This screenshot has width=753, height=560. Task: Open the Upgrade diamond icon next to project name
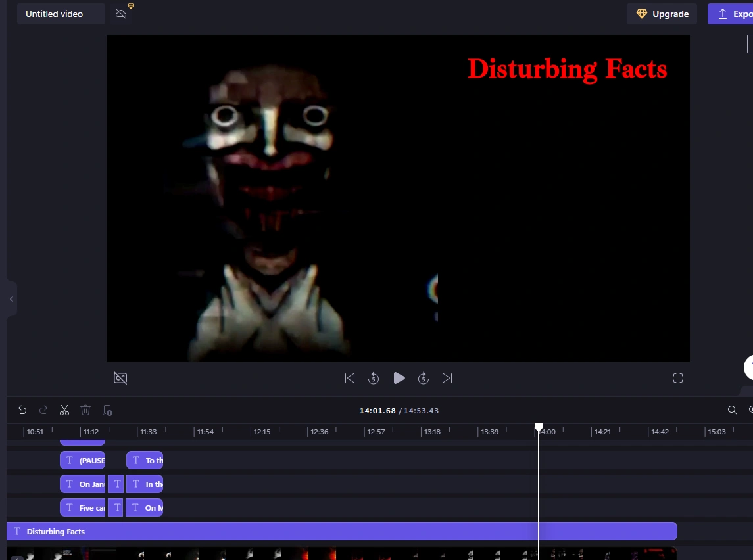(x=130, y=6)
